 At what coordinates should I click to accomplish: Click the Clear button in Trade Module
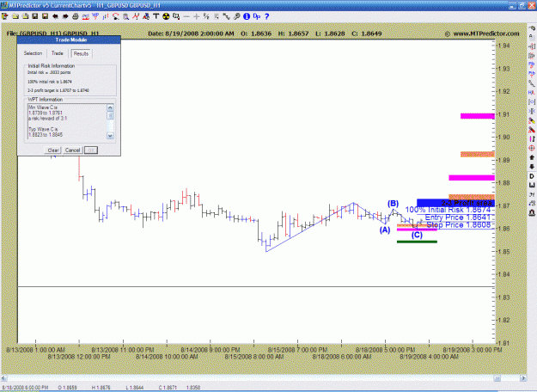point(53,150)
